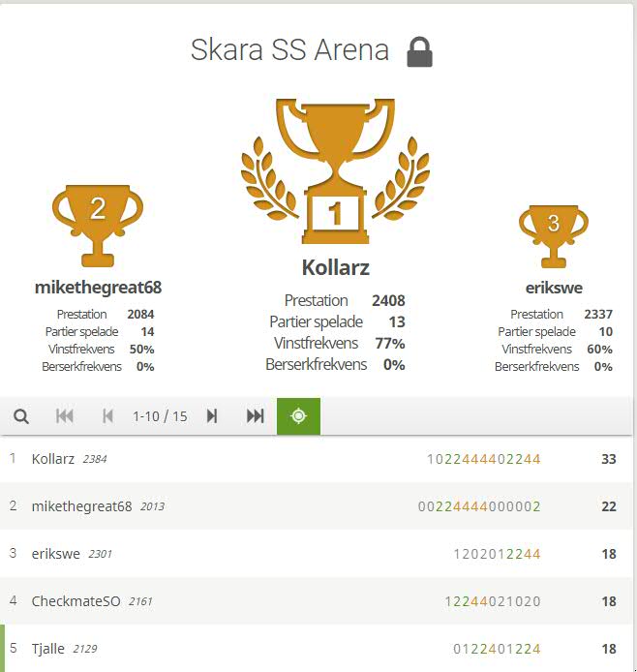
Task: Jump to first page of standings
Action: pyautogui.click(x=65, y=416)
